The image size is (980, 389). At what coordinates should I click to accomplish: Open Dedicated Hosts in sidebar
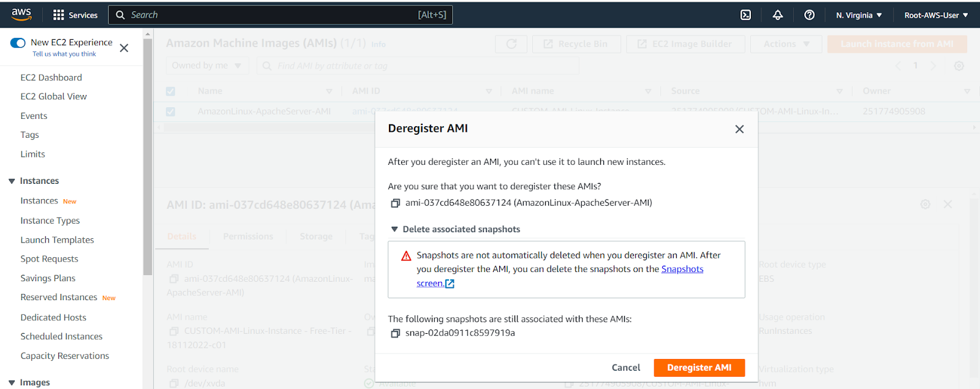[53, 317]
